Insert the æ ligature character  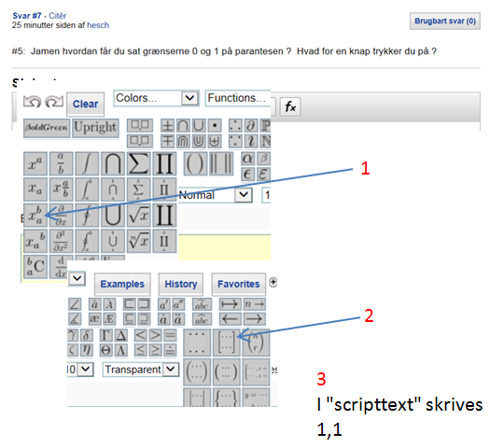point(94,319)
